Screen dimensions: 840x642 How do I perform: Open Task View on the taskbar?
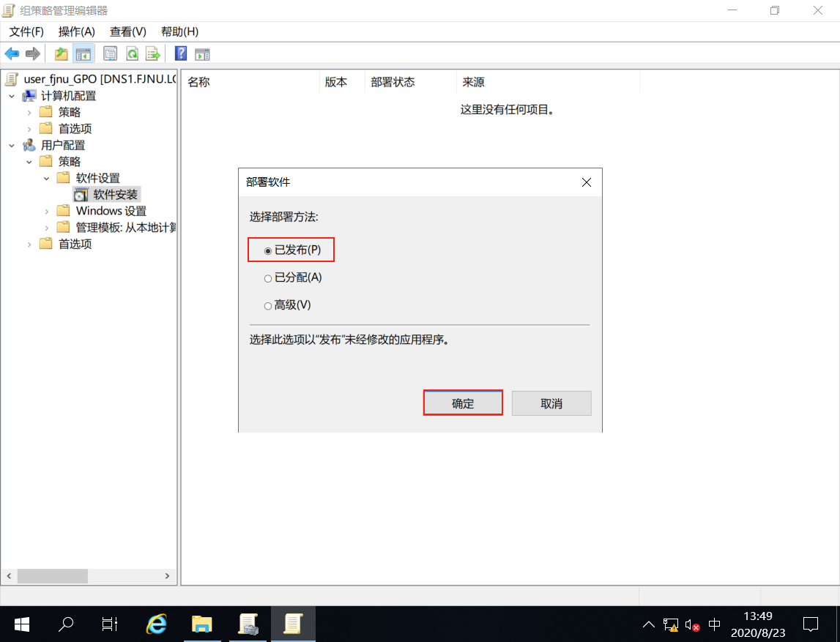click(x=110, y=624)
